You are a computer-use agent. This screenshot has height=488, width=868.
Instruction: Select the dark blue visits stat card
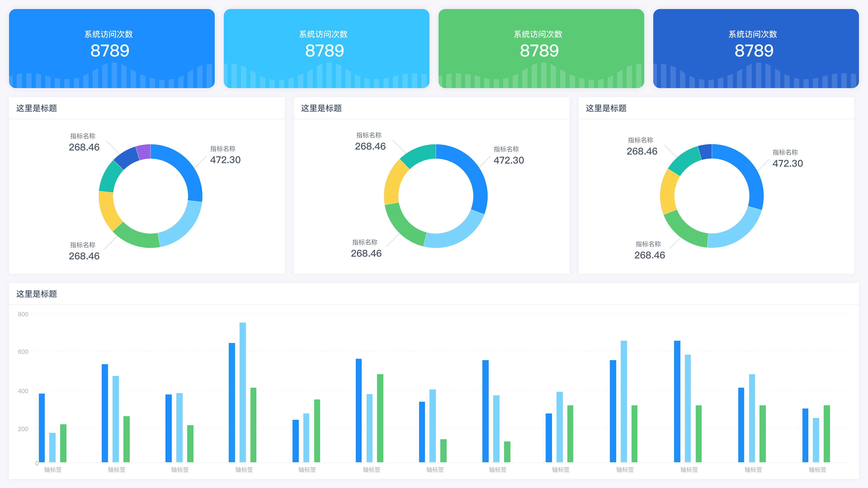(x=755, y=49)
